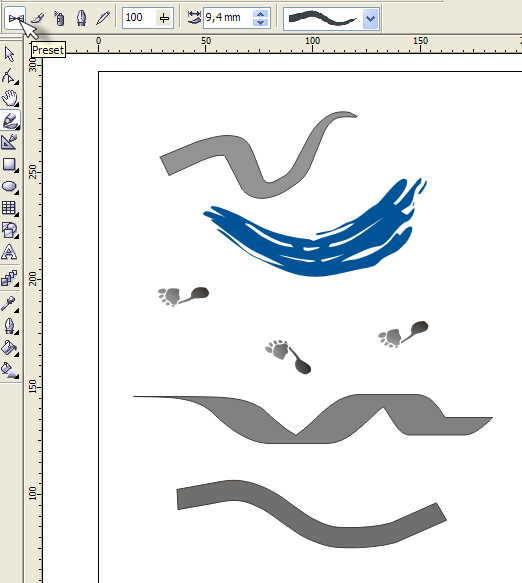The width and height of the screenshot is (522, 583).
Task: Choose the Eyedropper tool
Action: tap(10, 303)
